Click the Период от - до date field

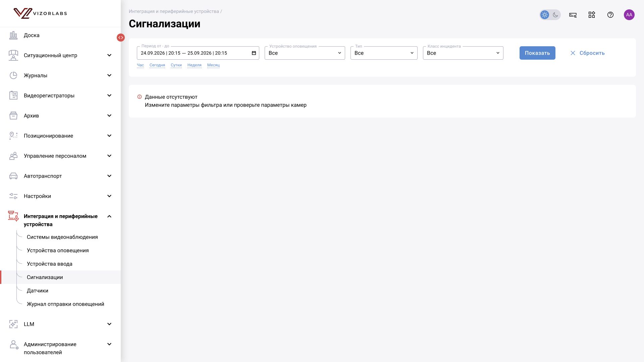pos(198,53)
